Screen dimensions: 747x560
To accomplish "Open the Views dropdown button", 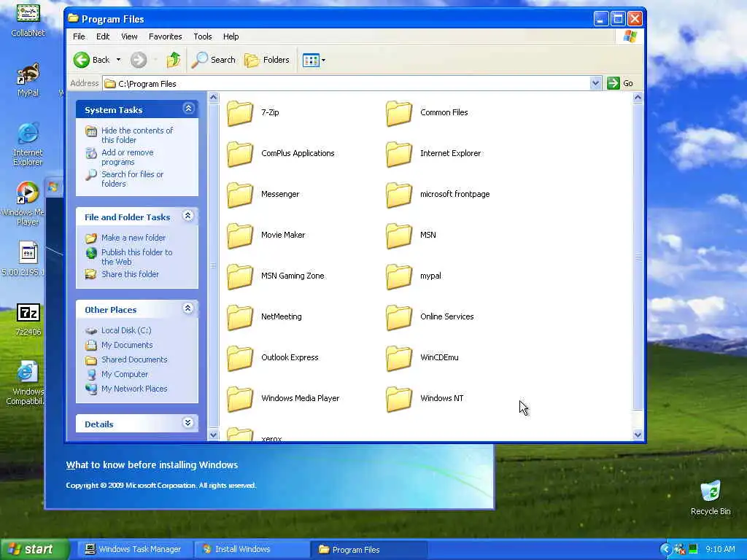I will click(x=314, y=60).
